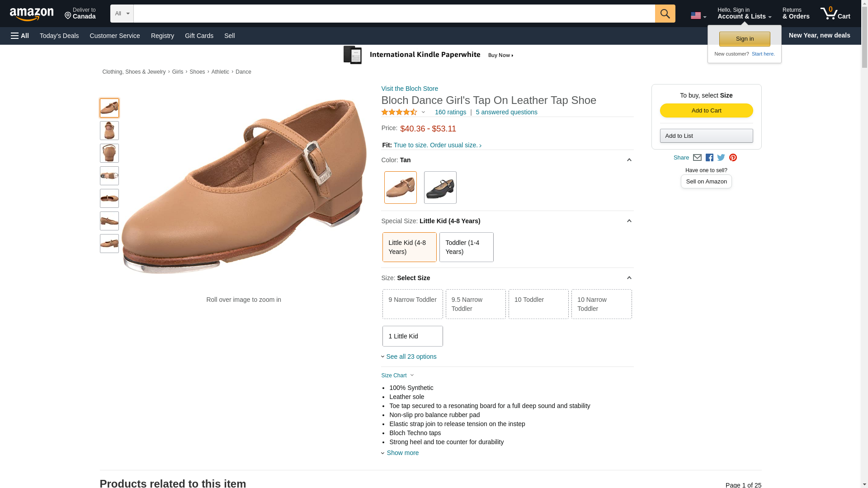
Task: Share the product on Twitter
Action: tap(721, 158)
